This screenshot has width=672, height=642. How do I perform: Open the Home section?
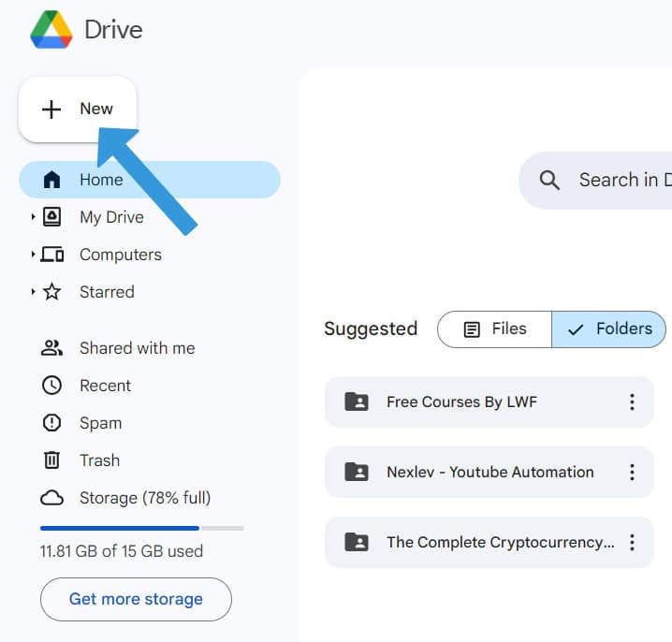(150, 180)
